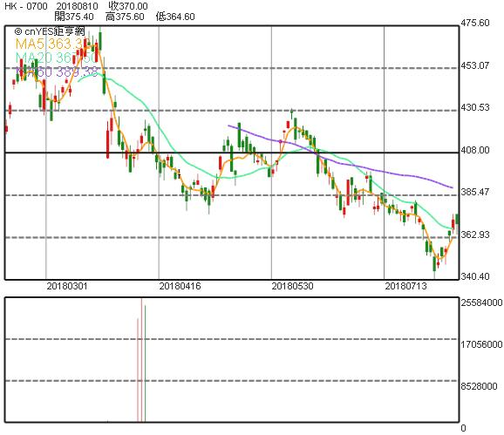
Task: Select the 20180713 date axis label
Action: (406, 286)
